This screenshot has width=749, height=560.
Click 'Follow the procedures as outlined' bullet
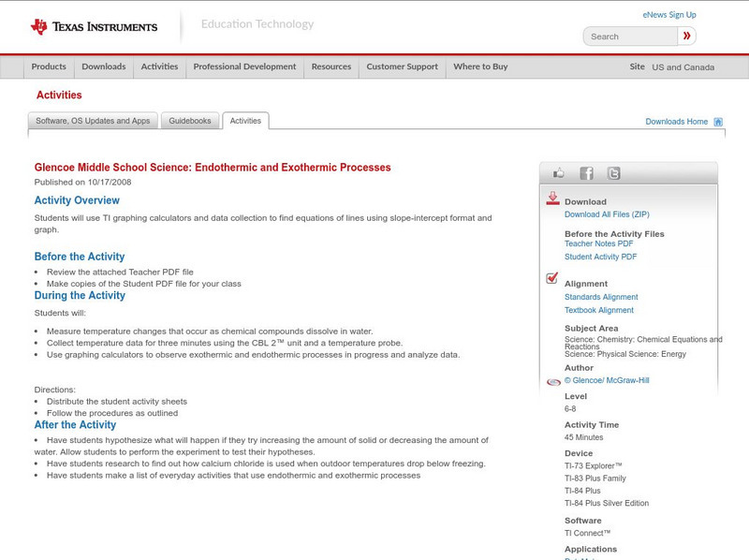click(112, 413)
